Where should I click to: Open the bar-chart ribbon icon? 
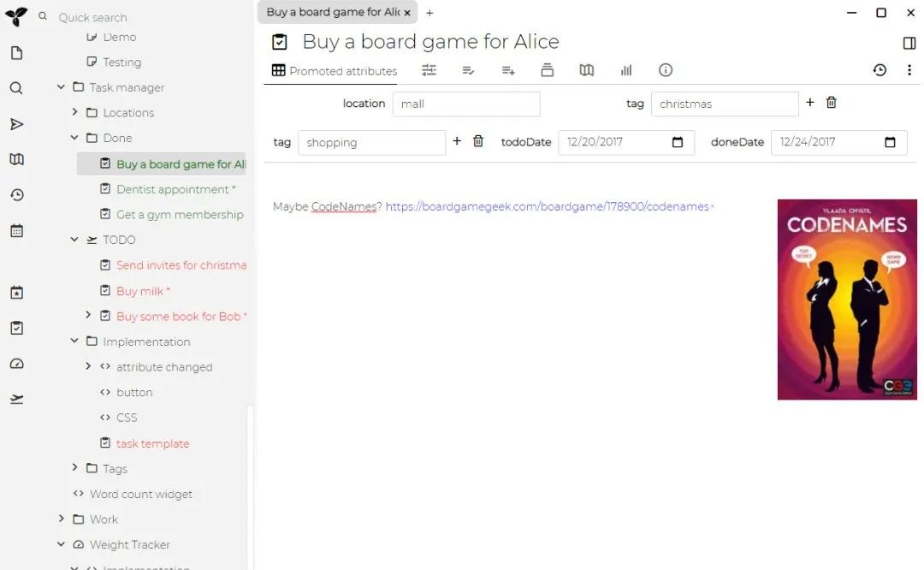(625, 70)
